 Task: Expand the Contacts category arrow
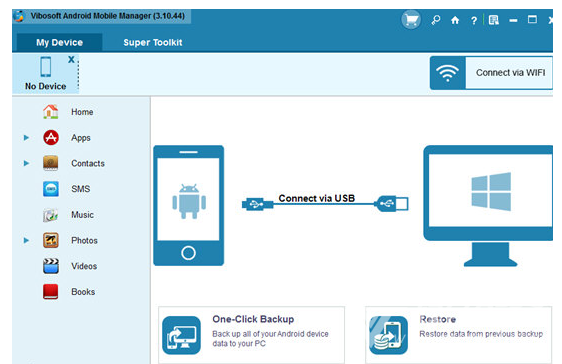26,163
